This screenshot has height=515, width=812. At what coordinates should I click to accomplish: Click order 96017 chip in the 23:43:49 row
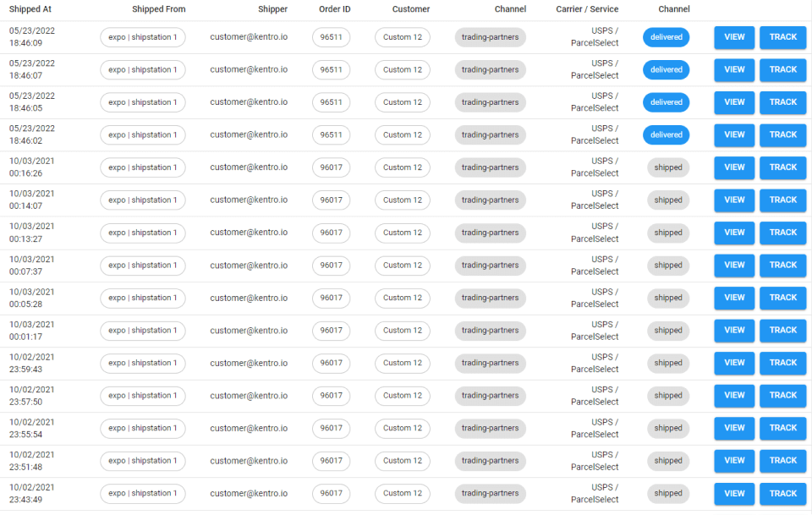click(331, 494)
